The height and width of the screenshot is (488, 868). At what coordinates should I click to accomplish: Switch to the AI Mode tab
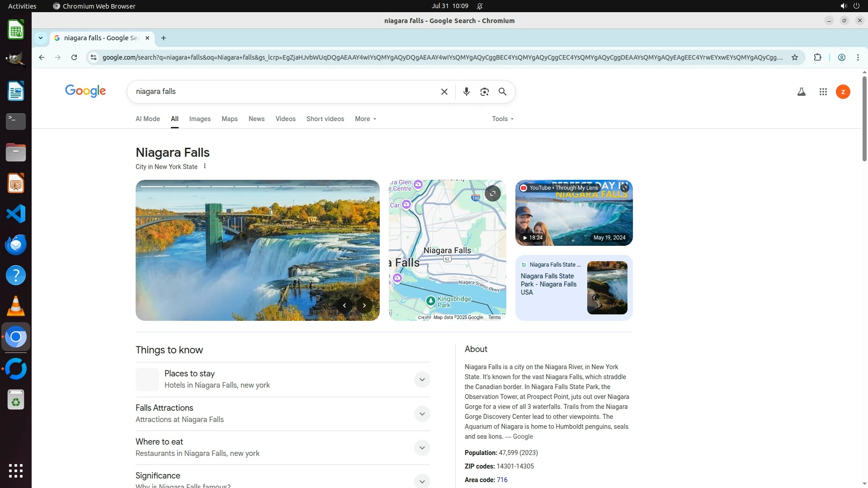(x=148, y=119)
